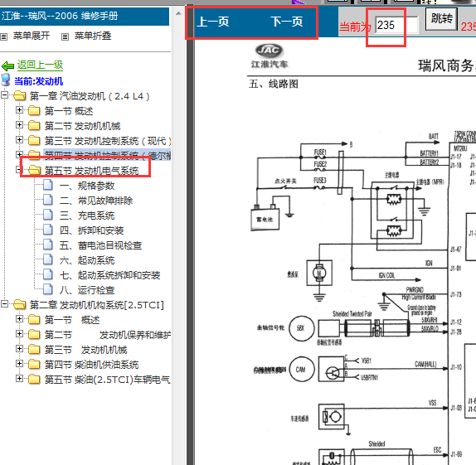476x465 pixels.
Task: Select 第四节 柴油机供油系统 tree item
Action: click(x=91, y=365)
